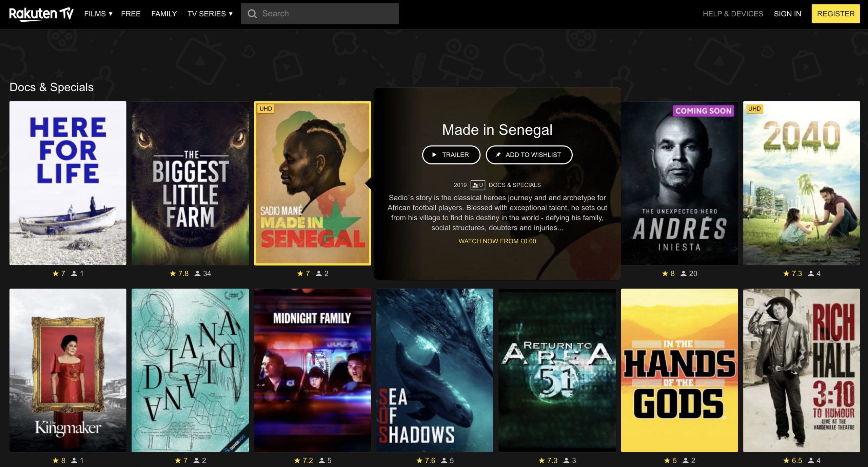Click the SIGN IN link
Image resolution: width=868 pixels, height=467 pixels.
click(787, 14)
